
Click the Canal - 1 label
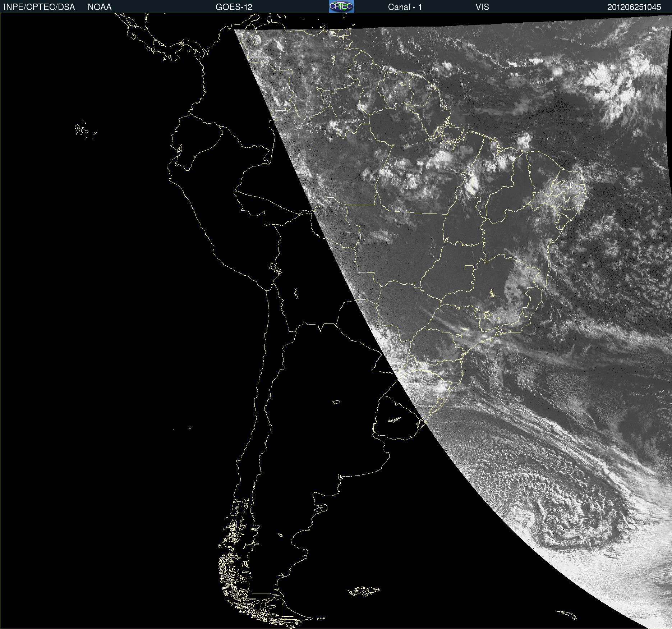point(405,7)
